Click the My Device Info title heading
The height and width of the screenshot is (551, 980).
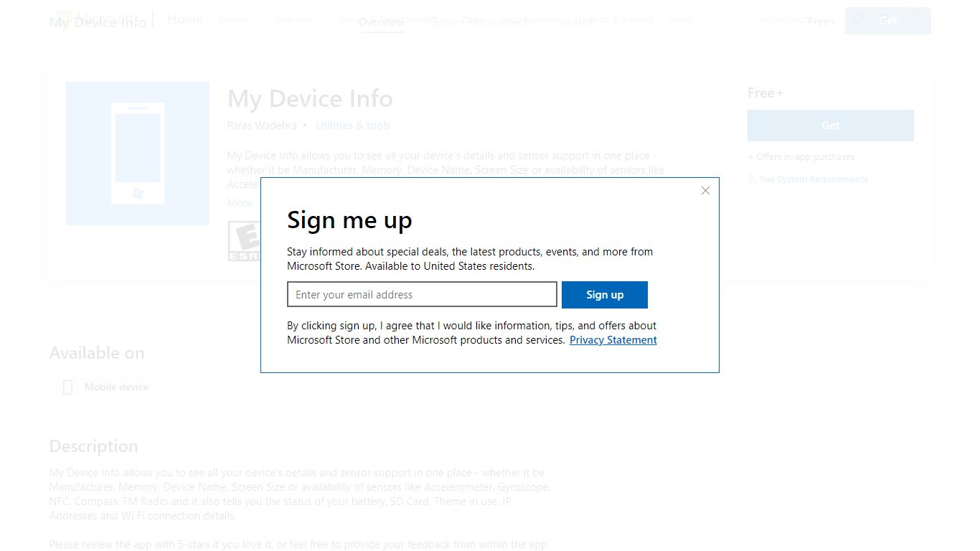(x=310, y=99)
